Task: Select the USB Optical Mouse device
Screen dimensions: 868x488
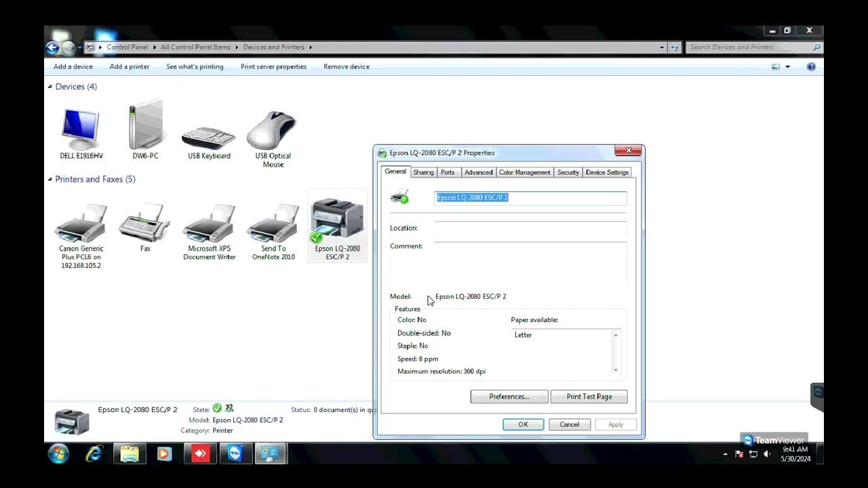Action: click(x=273, y=140)
